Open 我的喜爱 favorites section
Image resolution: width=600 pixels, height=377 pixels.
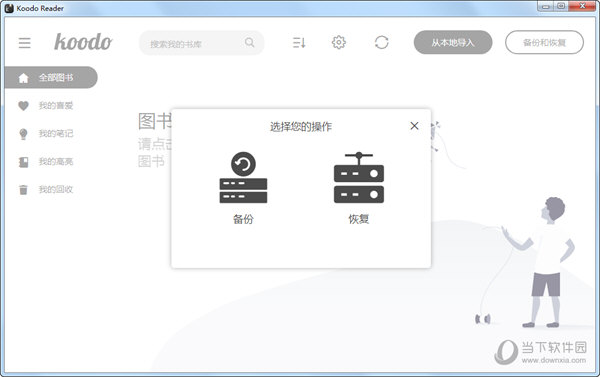55,106
